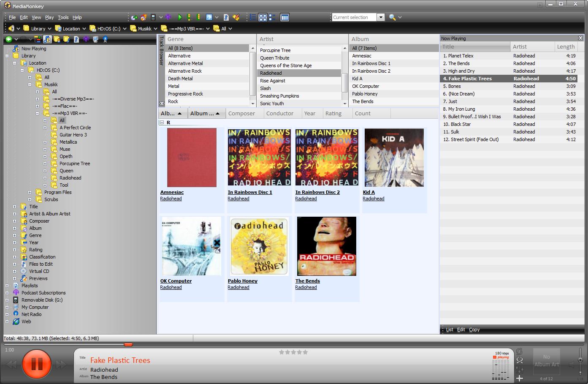The height and width of the screenshot is (384, 588).
Task: Open the Edit menu
Action: 24,17
